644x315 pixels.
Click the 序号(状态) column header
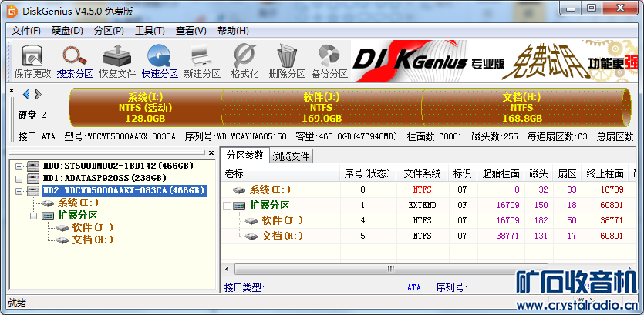pyautogui.click(x=369, y=174)
